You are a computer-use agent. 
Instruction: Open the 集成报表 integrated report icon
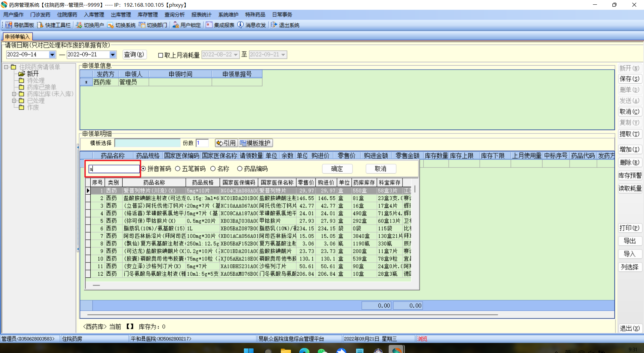pyautogui.click(x=209, y=25)
